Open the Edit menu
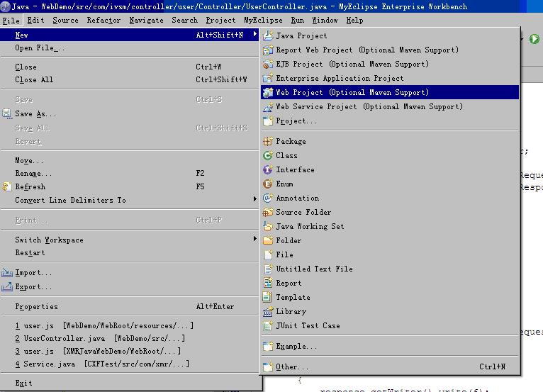The image size is (543, 392). (35, 20)
